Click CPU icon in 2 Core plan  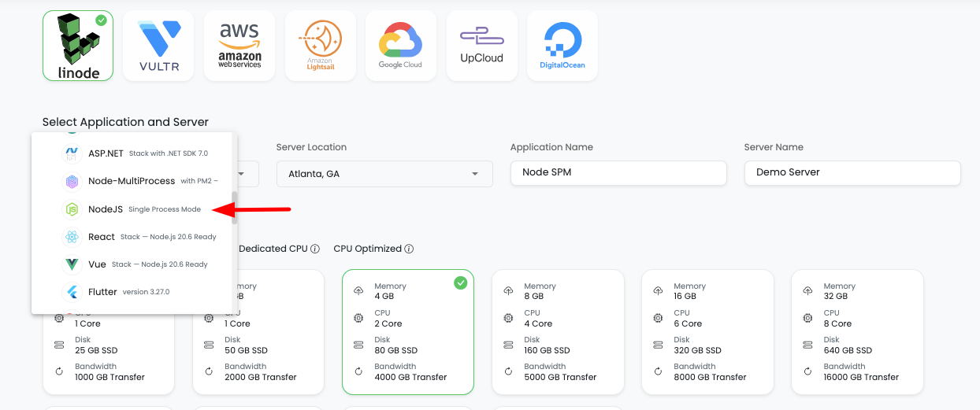point(358,318)
